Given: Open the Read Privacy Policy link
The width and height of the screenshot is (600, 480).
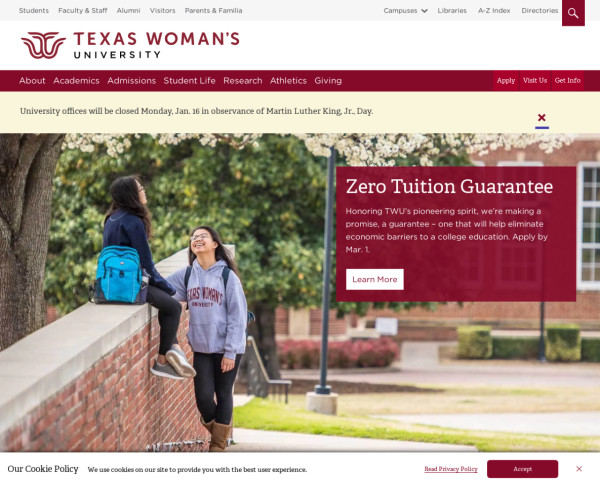Looking at the screenshot, I should (451, 469).
